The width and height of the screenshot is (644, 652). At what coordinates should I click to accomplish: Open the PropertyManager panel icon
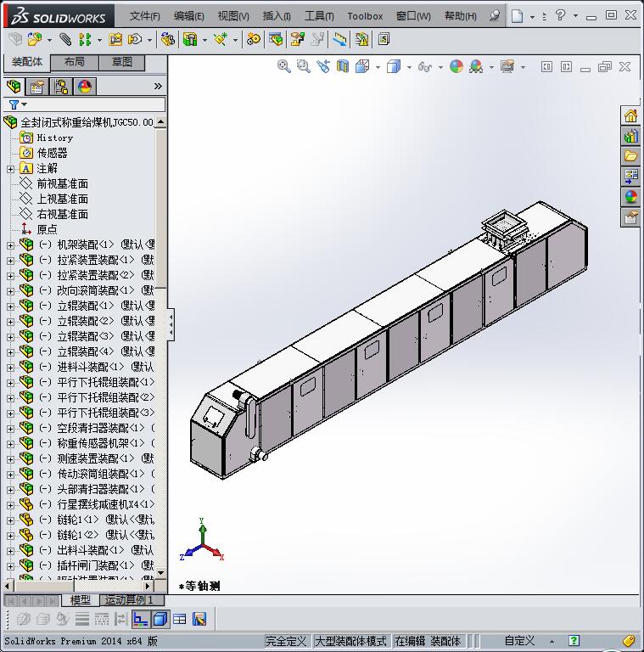(36, 87)
